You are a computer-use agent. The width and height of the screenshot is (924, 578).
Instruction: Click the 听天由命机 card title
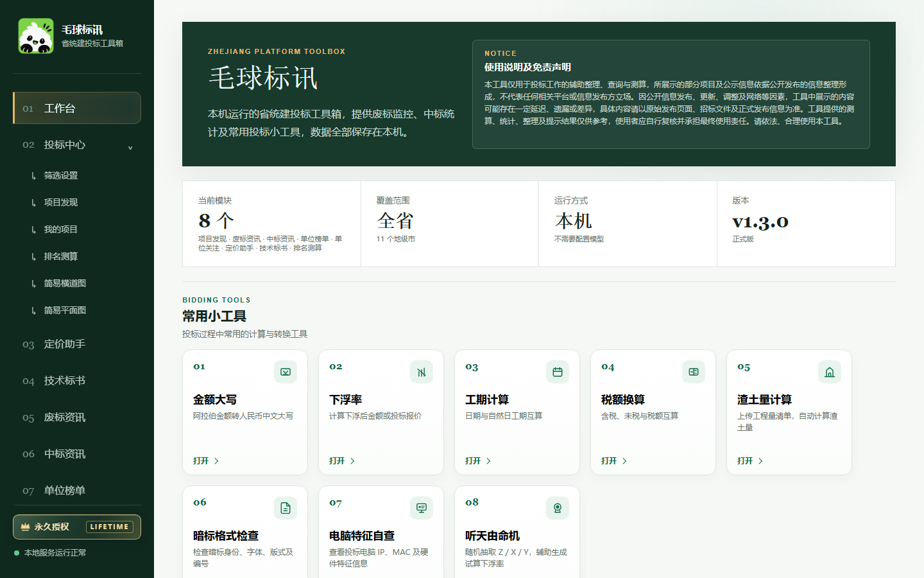coord(492,536)
